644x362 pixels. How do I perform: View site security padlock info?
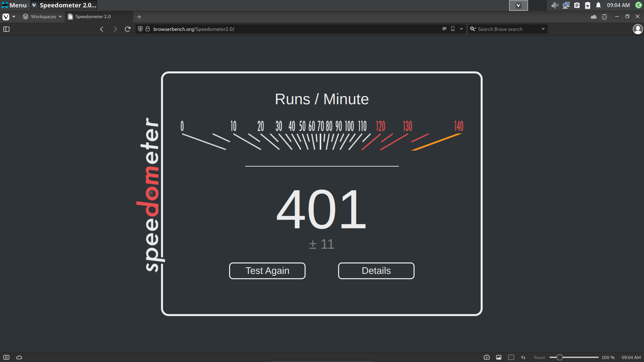(x=148, y=29)
